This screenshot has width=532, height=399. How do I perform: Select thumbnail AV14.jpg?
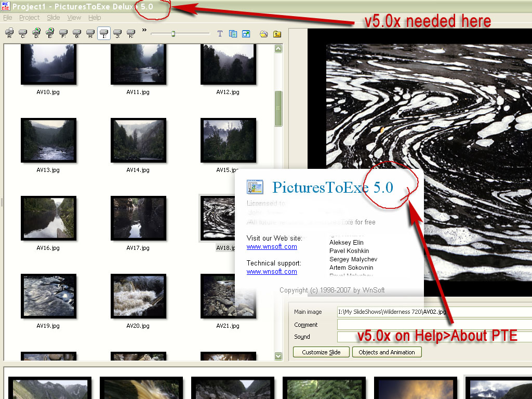pyautogui.click(x=138, y=140)
